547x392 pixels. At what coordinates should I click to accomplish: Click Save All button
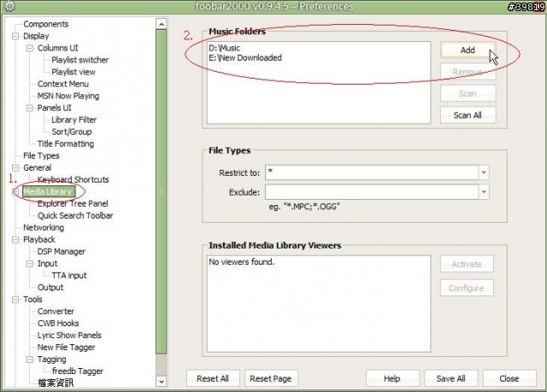coord(450,378)
